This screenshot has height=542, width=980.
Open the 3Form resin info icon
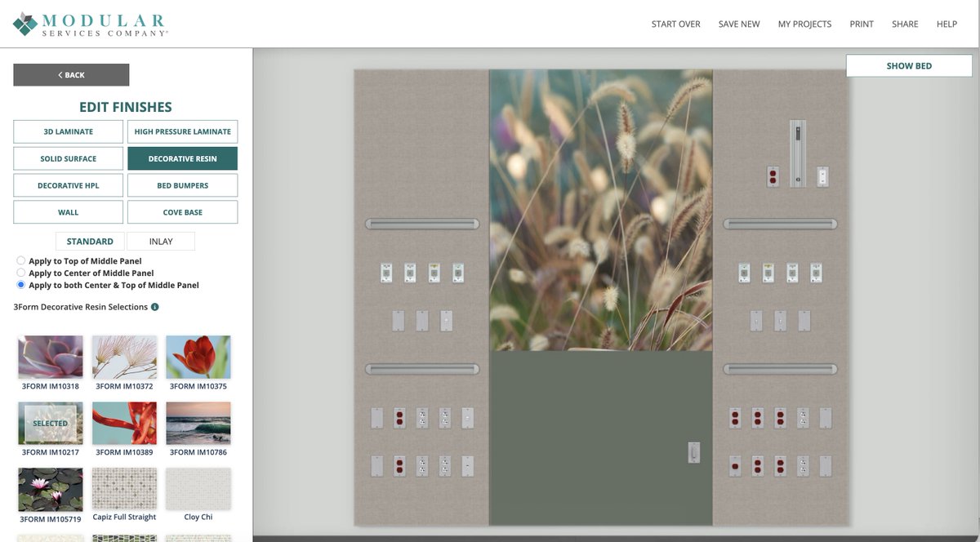point(155,307)
